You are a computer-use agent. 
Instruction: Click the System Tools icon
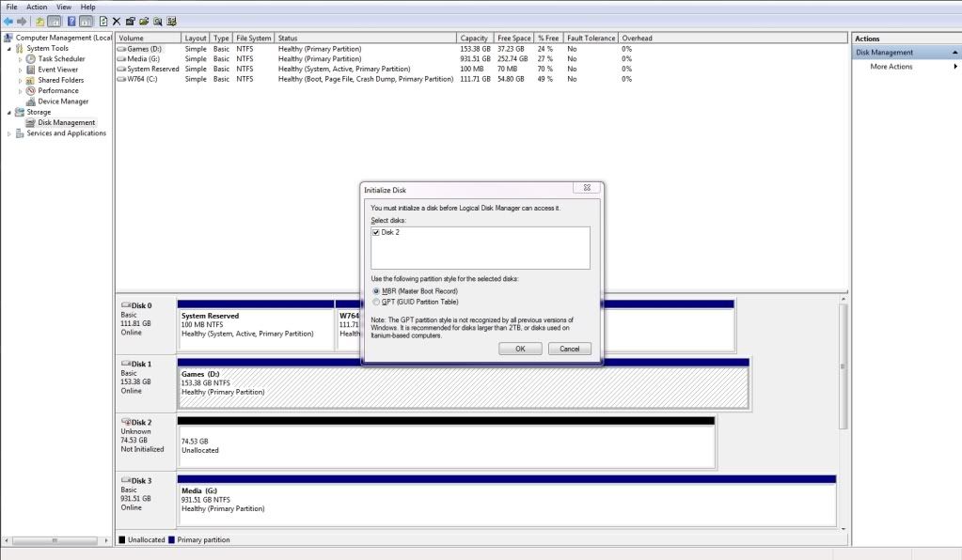coord(20,49)
